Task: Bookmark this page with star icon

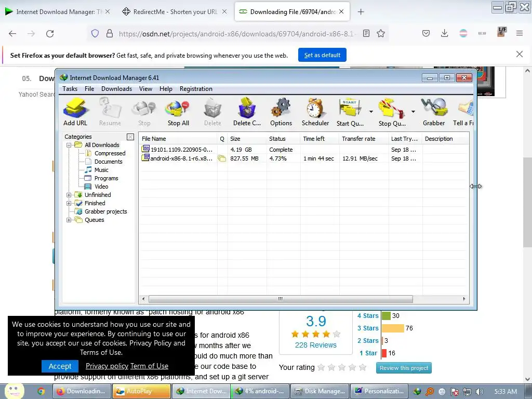Action: pyautogui.click(x=381, y=34)
